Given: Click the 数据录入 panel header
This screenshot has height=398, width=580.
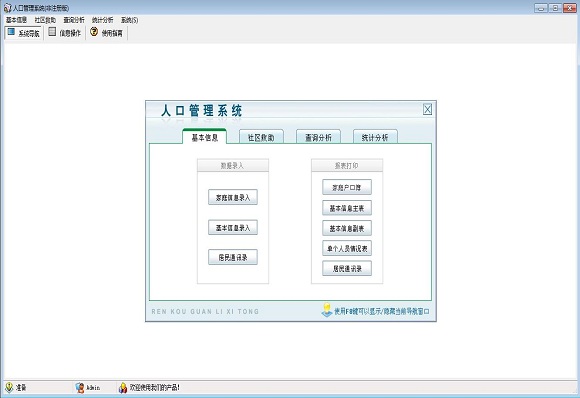Looking at the screenshot, I should 233,165.
